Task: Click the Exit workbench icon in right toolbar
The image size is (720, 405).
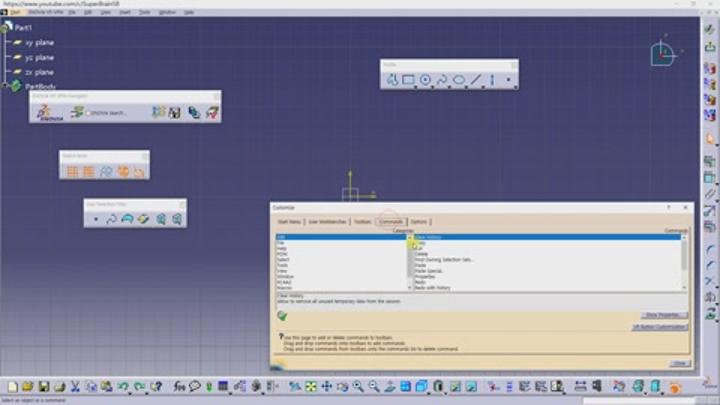Action: coord(710,46)
